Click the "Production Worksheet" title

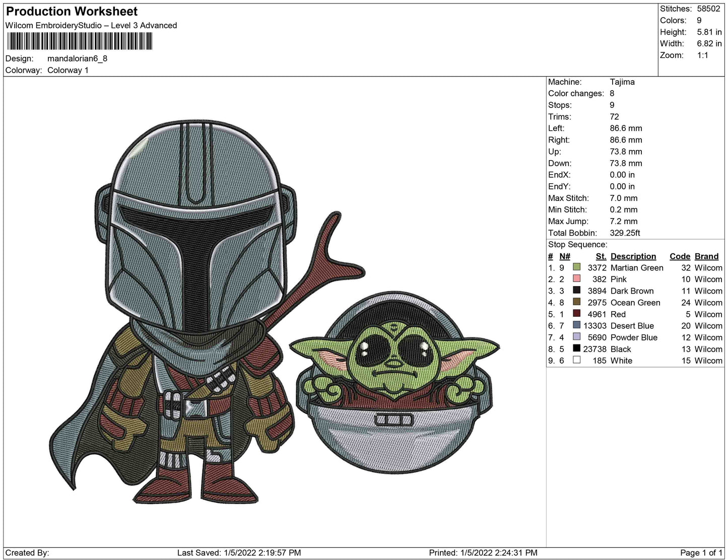coord(72,12)
